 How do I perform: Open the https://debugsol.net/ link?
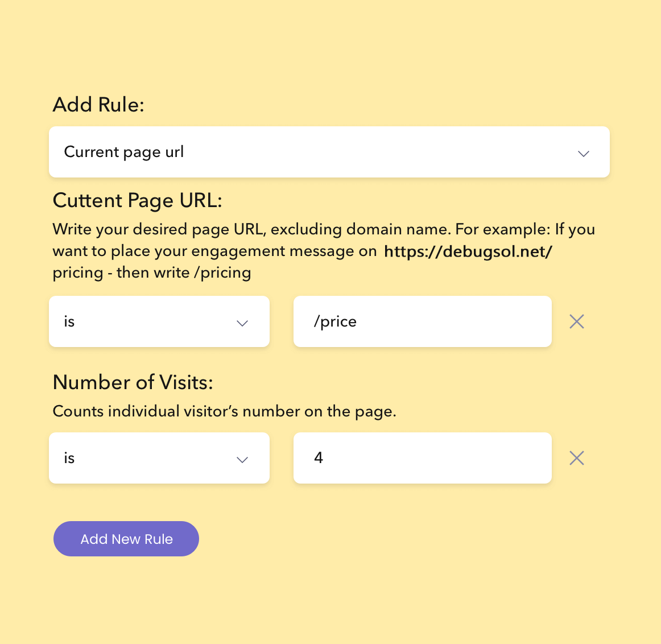click(468, 251)
